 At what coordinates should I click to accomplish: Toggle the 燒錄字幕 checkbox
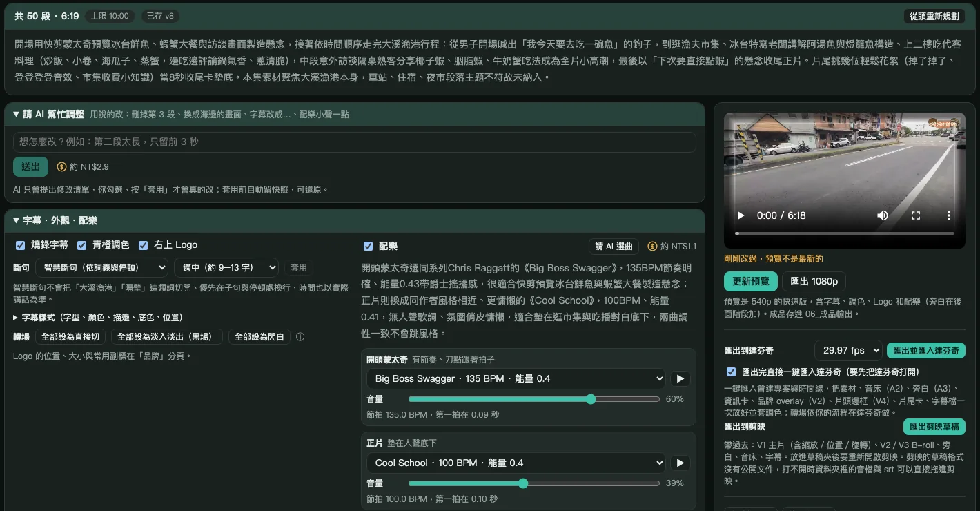(20, 245)
